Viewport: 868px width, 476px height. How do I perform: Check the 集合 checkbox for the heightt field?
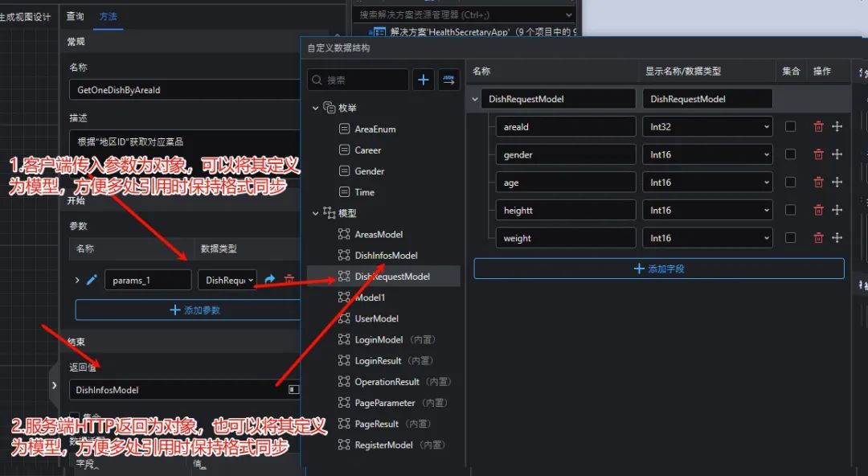coord(791,210)
